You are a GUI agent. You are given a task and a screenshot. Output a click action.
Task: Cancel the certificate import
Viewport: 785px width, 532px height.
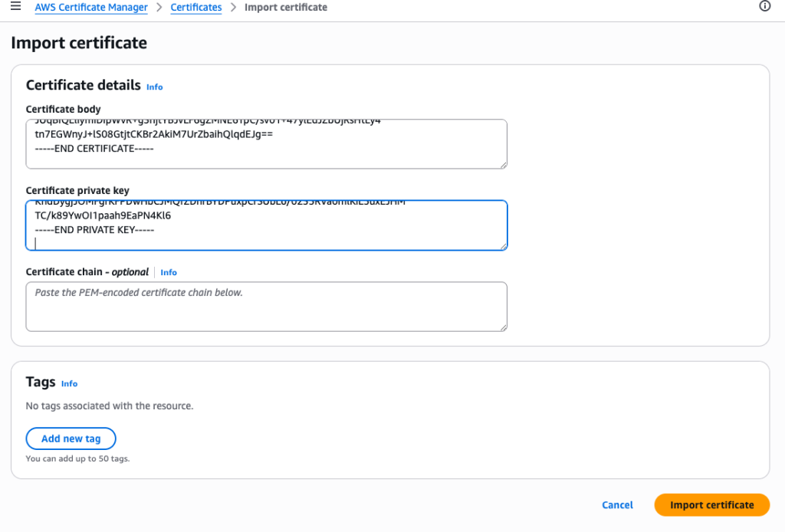(x=617, y=504)
